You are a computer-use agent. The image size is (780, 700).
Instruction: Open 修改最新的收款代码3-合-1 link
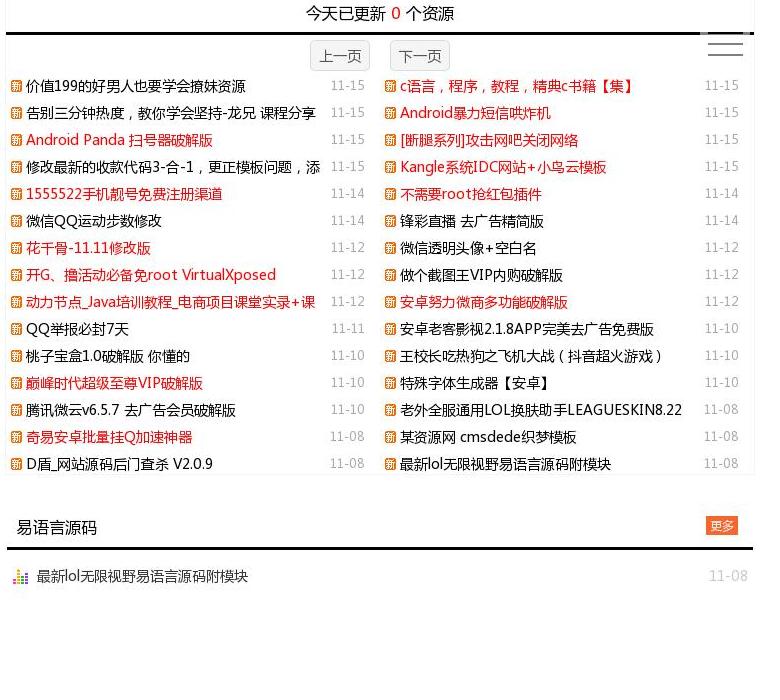pyautogui.click(x=173, y=167)
